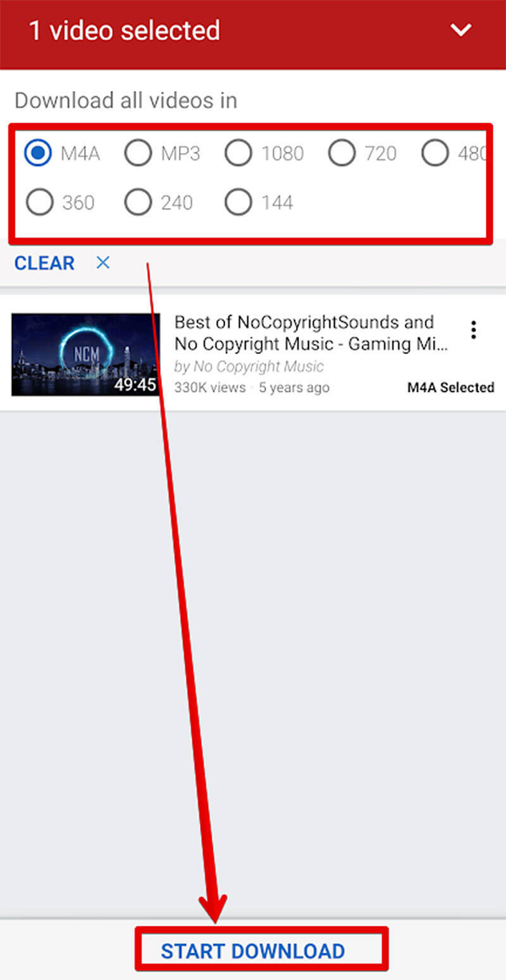Image resolution: width=506 pixels, height=980 pixels.
Task: Select the 480 resolution radio button
Action: click(435, 153)
